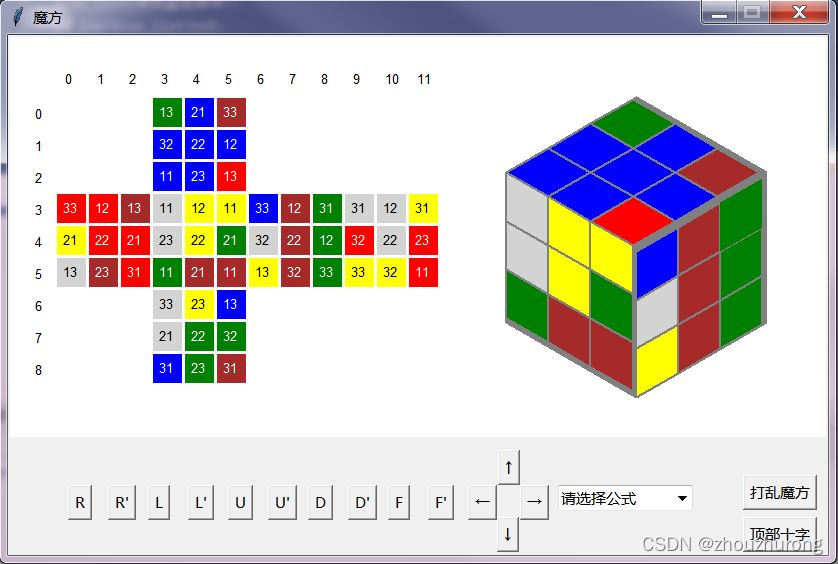Select the yellow cell labeled 12
The height and width of the screenshot is (564, 838).
coord(199,208)
